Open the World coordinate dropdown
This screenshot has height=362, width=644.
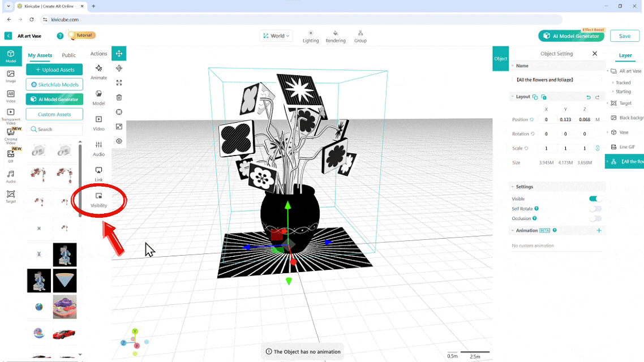[x=276, y=36]
